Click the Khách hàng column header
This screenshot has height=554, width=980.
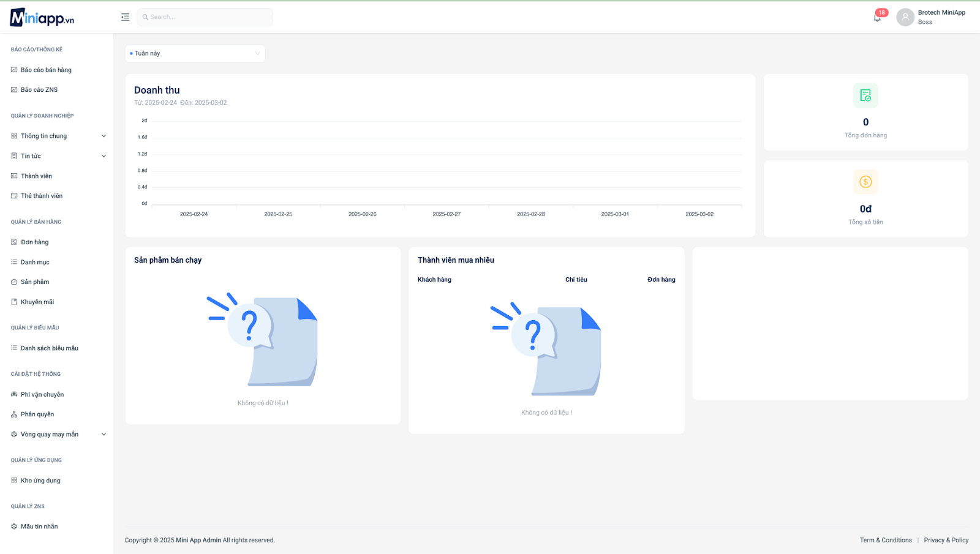tap(435, 280)
